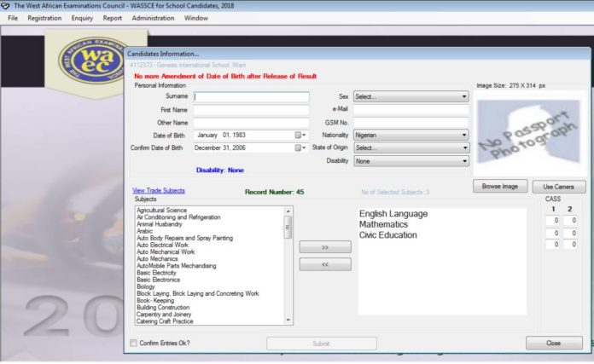Select Agricultural Science in the subjects list

[162, 210]
